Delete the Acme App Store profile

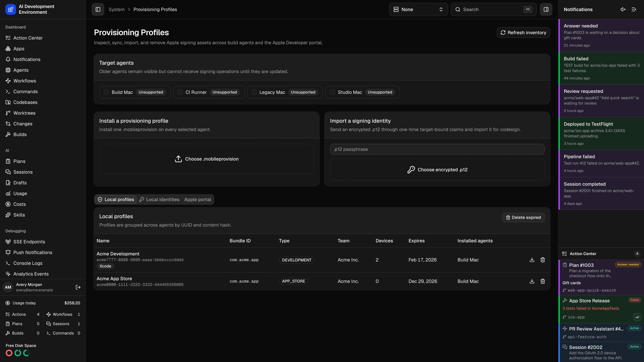543,281
